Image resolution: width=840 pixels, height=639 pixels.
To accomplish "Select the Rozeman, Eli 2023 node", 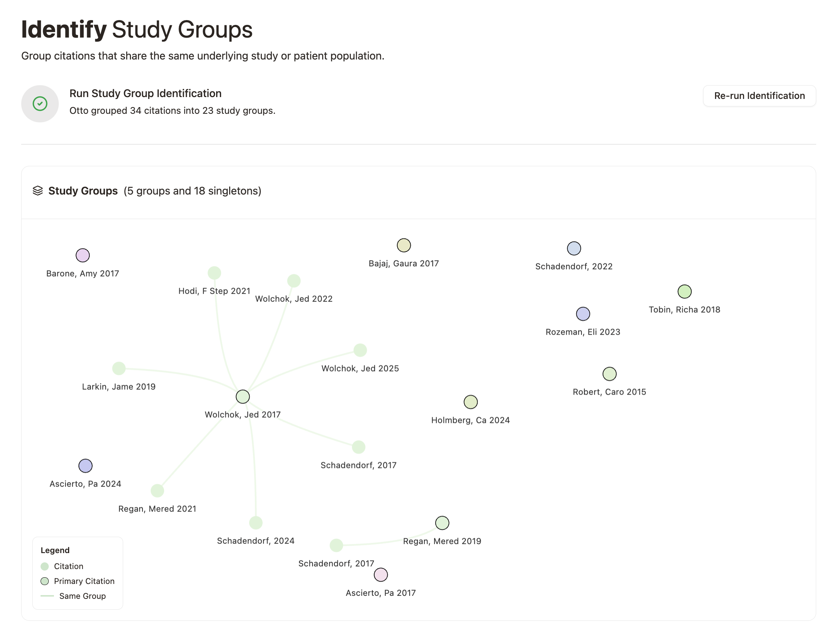I will [x=583, y=314].
